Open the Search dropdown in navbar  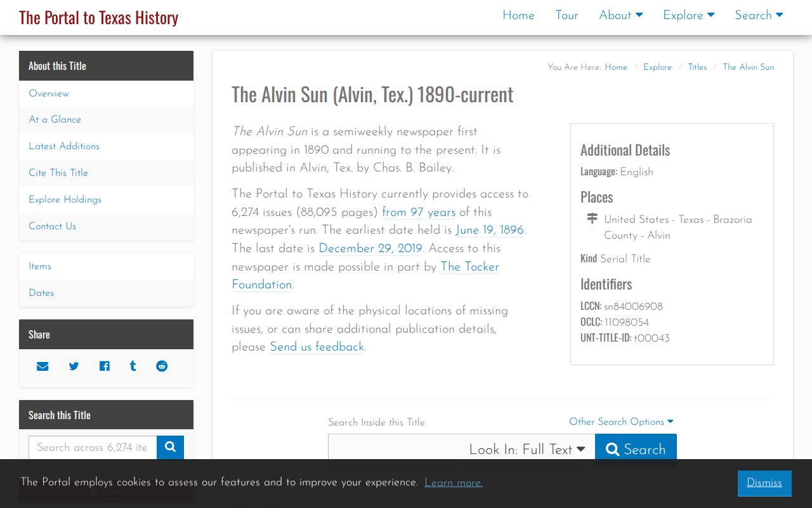click(759, 15)
